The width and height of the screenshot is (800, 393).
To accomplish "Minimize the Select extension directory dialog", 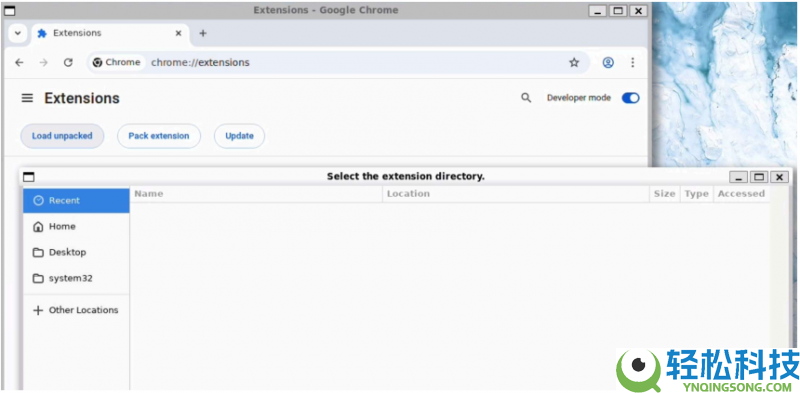I will point(739,177).
